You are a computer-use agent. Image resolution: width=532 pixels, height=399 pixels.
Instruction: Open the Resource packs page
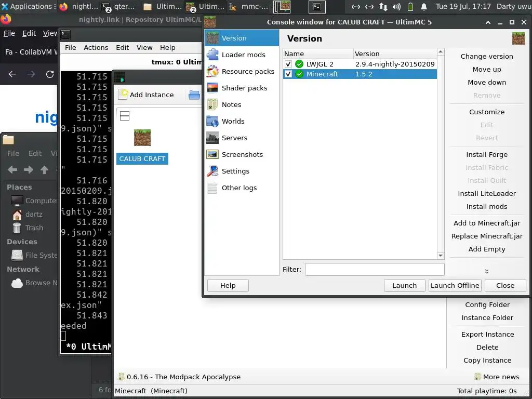click(242, 71)
